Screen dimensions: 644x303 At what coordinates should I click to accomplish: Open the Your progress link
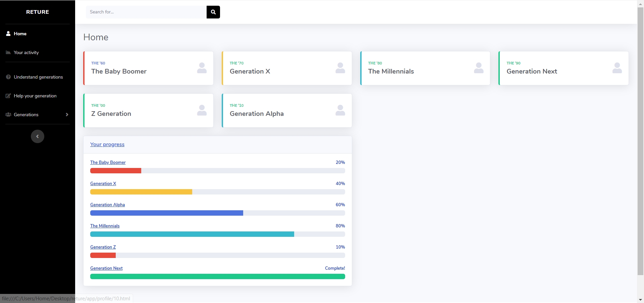[x=107, y=144]
